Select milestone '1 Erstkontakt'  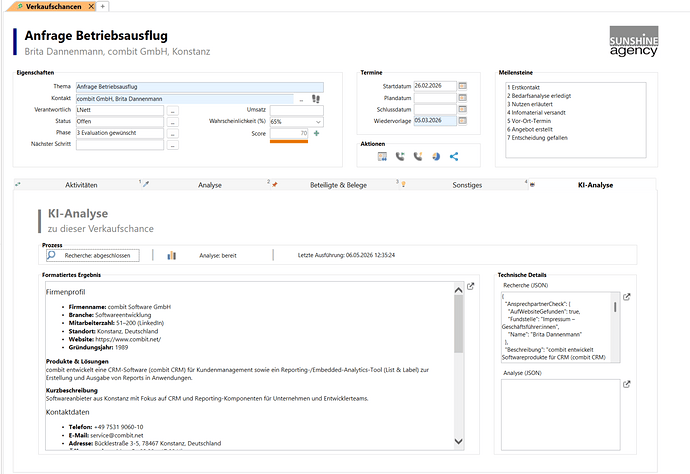tap(523, 88)
